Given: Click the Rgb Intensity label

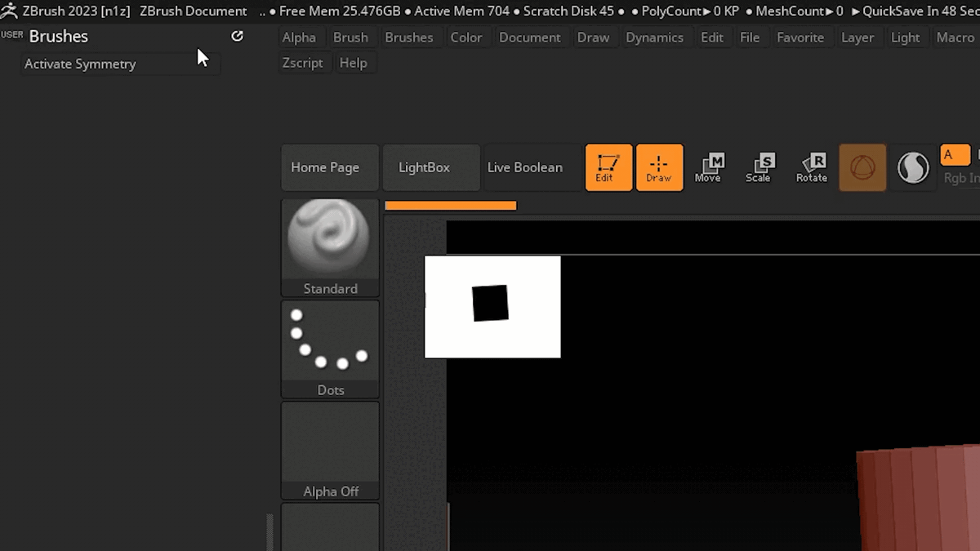Looking at the screenshot, I should point(961,178).
